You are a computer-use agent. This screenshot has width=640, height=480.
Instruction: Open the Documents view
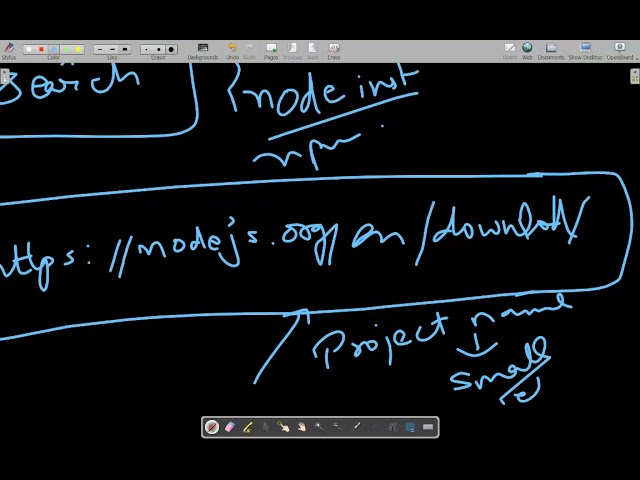551,51
